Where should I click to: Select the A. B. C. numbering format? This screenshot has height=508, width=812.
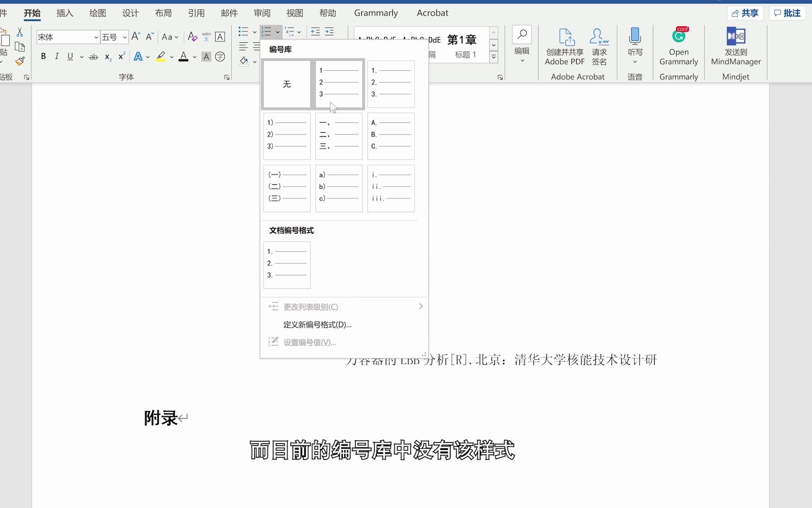tap(391, 136)
